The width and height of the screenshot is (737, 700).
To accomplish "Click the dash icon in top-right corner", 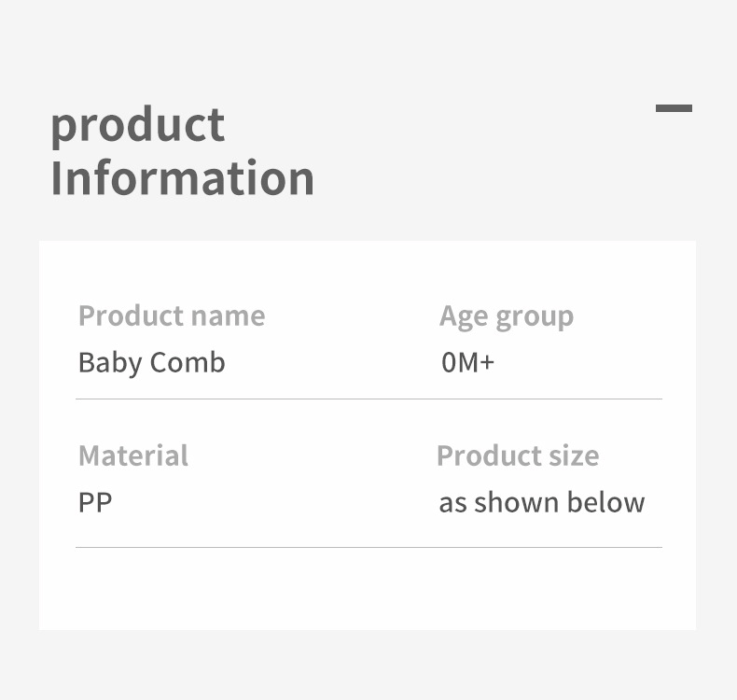I will [674, 108].
